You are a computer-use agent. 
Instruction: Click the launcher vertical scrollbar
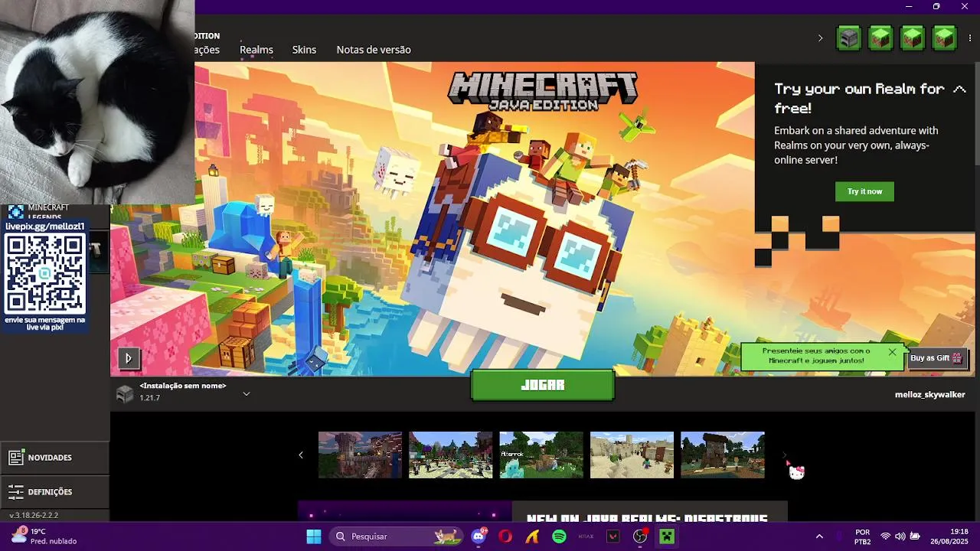[x=977, y=115]
